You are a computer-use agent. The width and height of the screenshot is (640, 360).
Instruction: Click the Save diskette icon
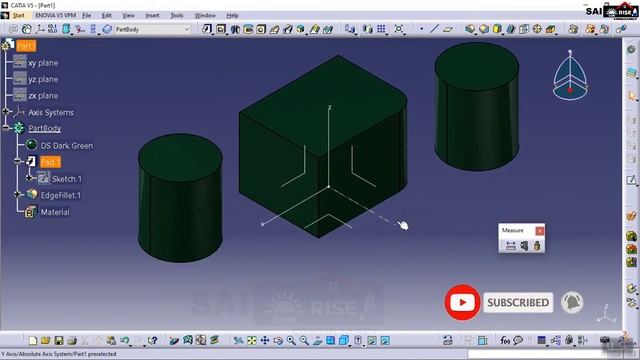[59, 340]
